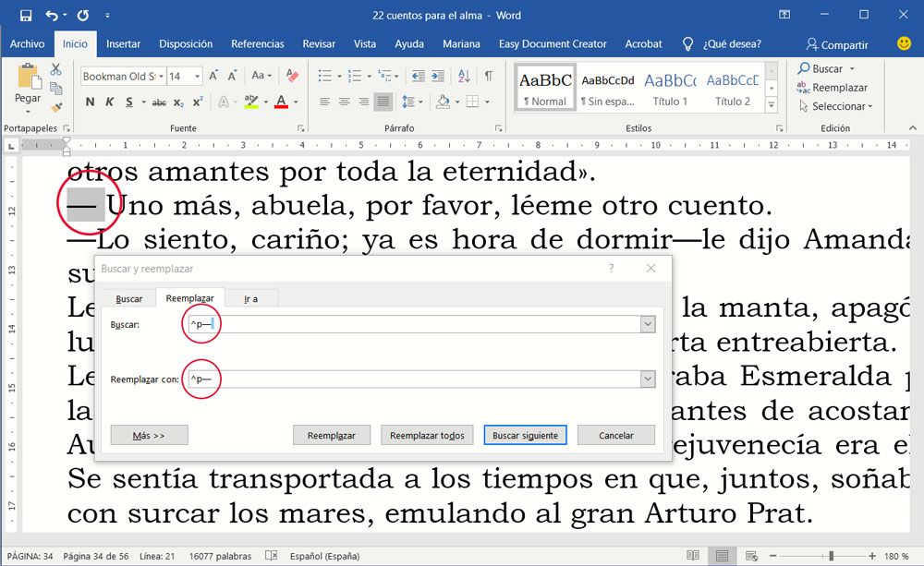Viewport: 924px width, 566px height.
Task: Apply strikethrough formatting
Action: [159, 102]
